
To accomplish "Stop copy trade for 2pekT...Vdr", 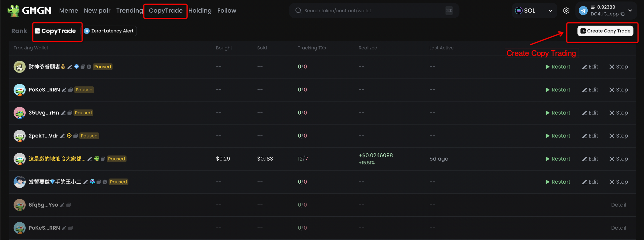I will tap(619, 136).
